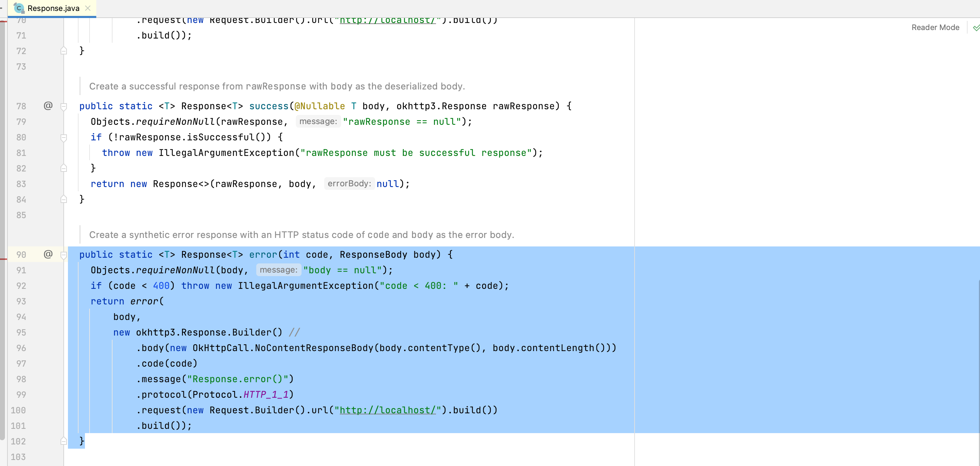
Task: Collapse the if block at line 80
Action: [64, 138]
